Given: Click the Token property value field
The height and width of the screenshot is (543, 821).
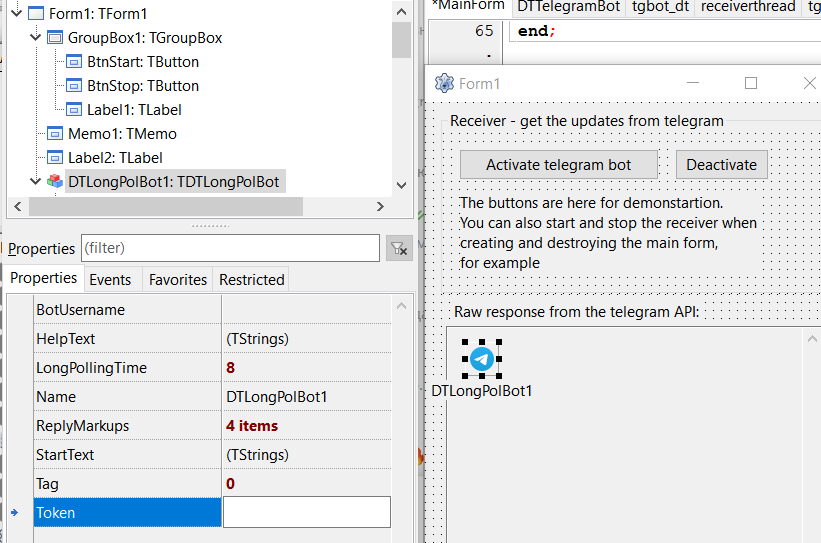Looking at the screenshot, I should coord(306,513).
